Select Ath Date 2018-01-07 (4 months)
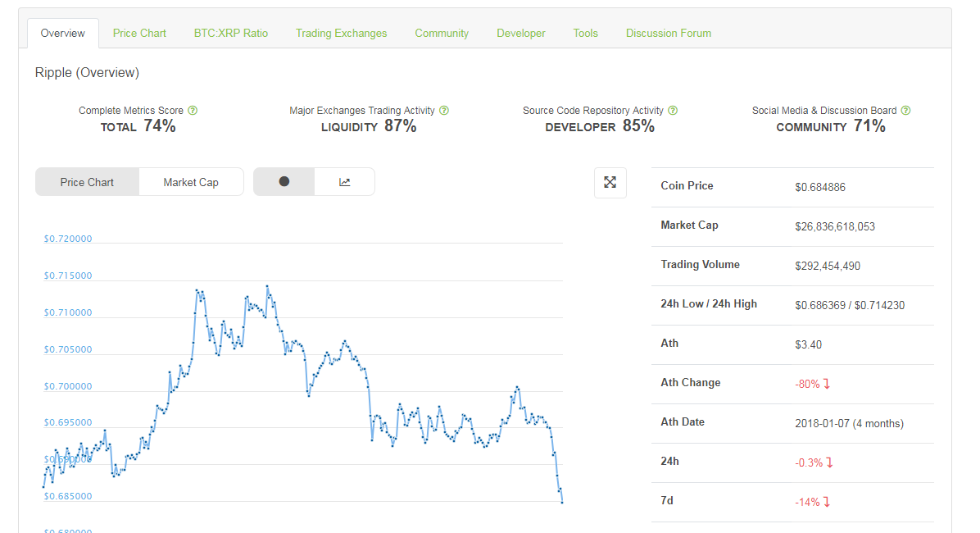This screenshot has height=533, width=980. pos(850,423)
